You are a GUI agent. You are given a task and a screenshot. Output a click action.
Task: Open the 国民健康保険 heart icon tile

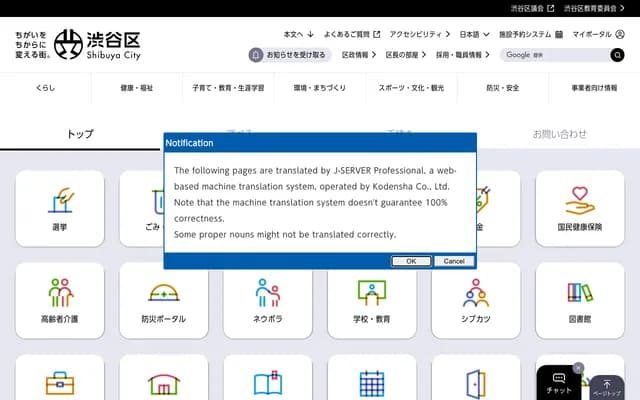[579, 200]
